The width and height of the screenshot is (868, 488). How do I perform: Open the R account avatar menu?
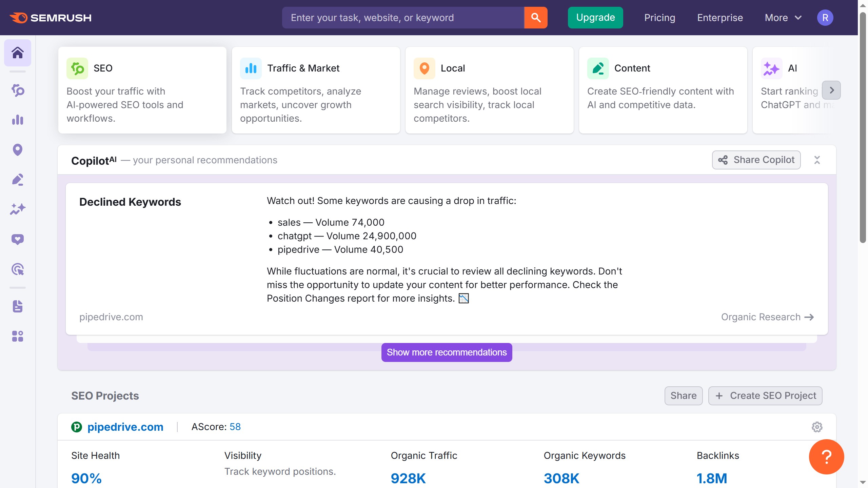click(x=825, y=18)
